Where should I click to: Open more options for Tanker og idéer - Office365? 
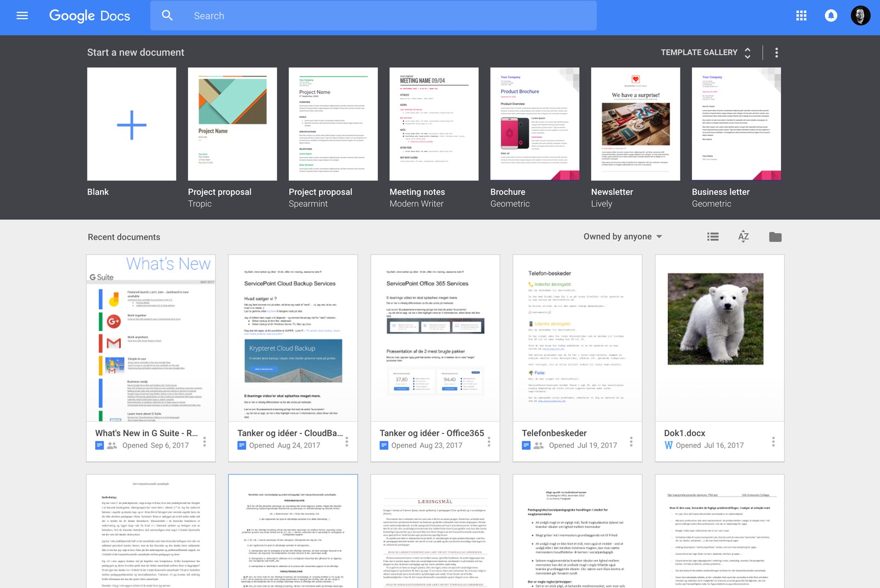point(489,441)
